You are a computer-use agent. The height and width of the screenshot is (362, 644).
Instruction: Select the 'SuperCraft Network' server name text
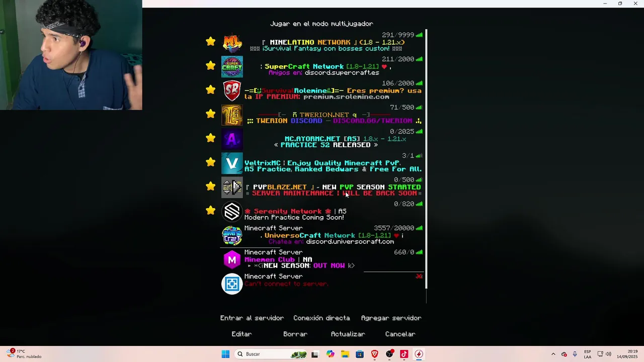click(x=304, y=66)
